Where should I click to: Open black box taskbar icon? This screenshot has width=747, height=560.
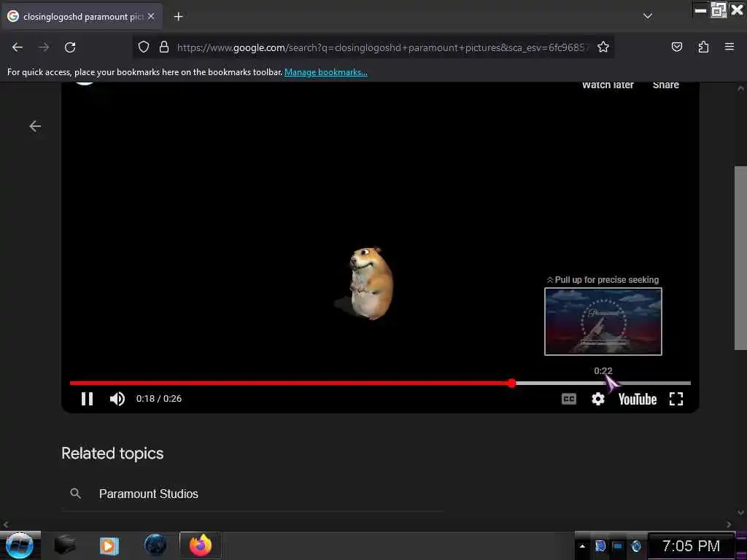[x=65, y=545]
